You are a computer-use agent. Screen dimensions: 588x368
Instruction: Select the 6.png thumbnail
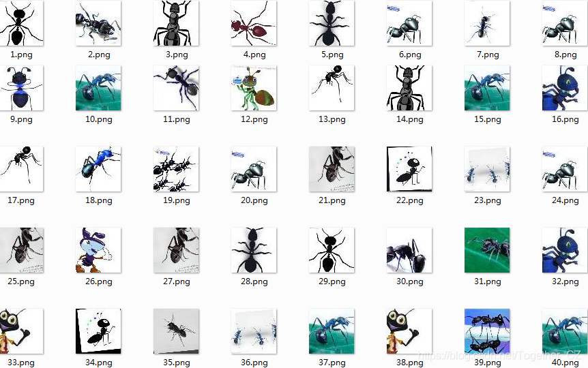409,23
